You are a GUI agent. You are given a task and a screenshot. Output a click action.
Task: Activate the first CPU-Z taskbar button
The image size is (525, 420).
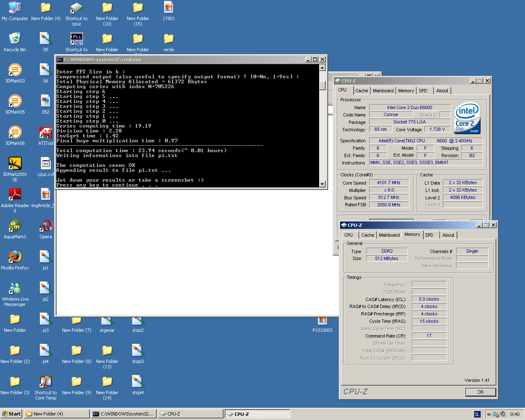[190, 414]
